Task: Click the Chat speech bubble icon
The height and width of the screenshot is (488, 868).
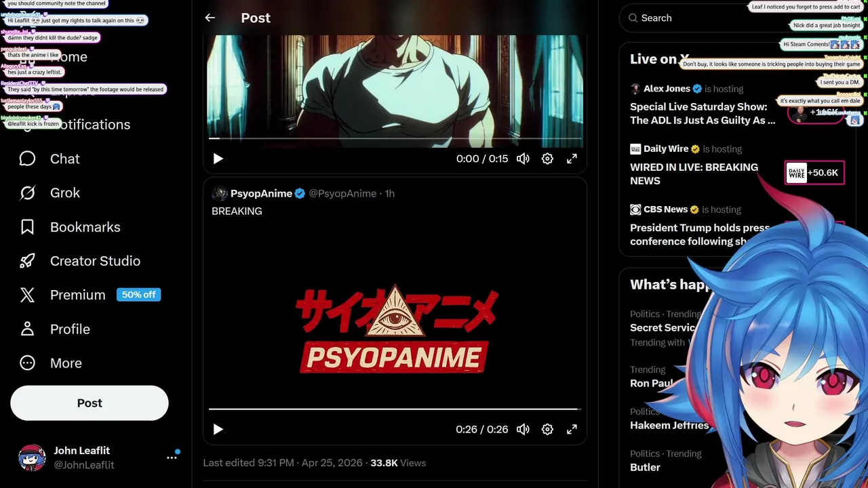Action: [27, 159]
